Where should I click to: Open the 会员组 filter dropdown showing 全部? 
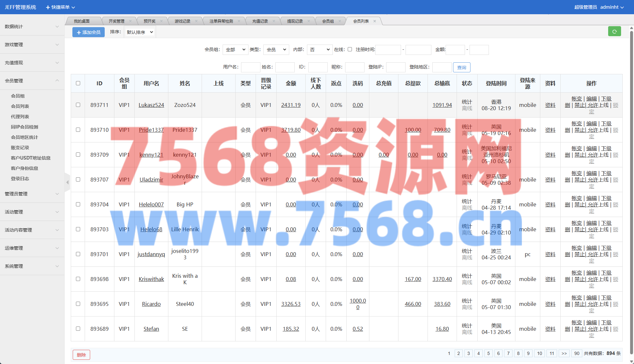pyautogui.click(x=235, y=49)
